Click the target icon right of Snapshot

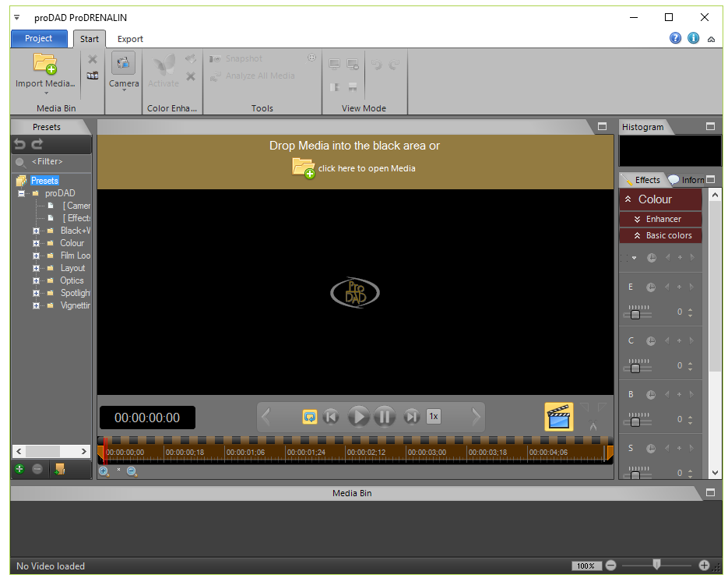[311, 58]
